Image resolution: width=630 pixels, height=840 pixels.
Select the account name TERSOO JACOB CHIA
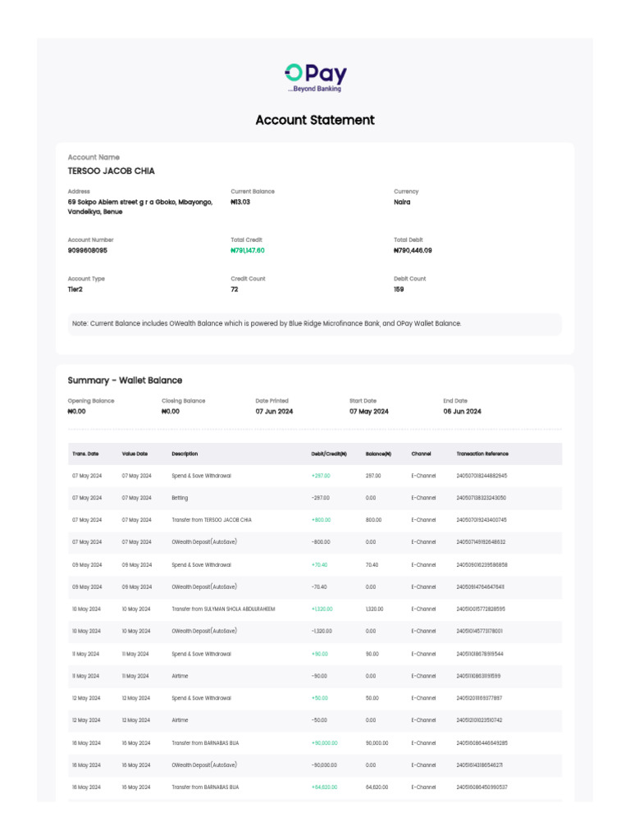[x=111, y=171]
